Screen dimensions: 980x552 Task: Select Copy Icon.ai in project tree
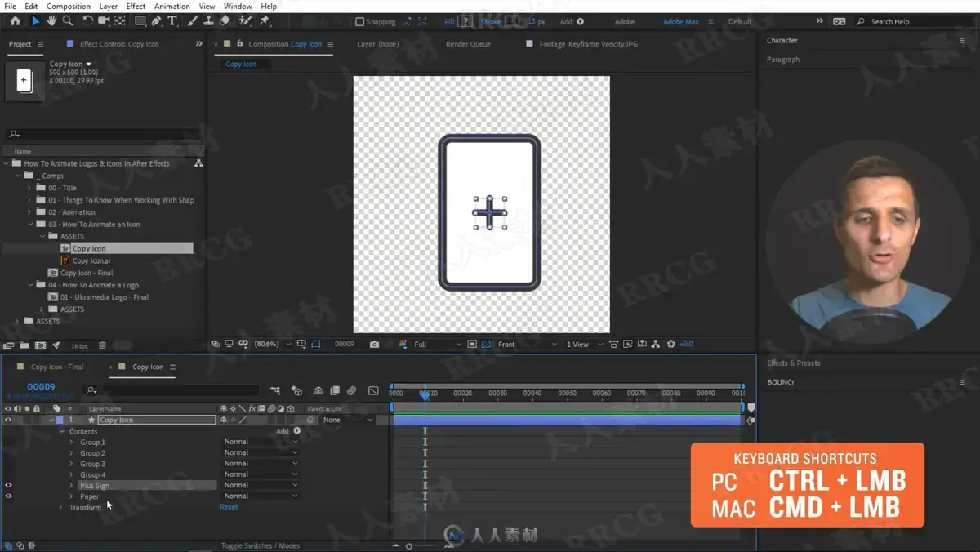(91, 260)
